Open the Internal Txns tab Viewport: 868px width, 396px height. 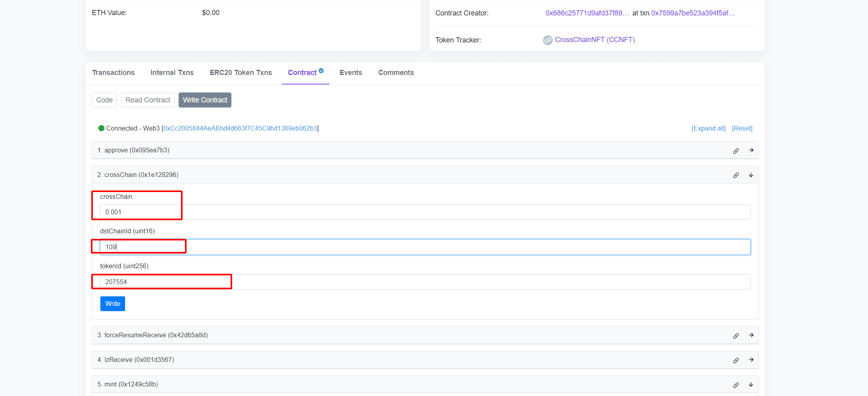pyautogui.click(x=172, y=73)
